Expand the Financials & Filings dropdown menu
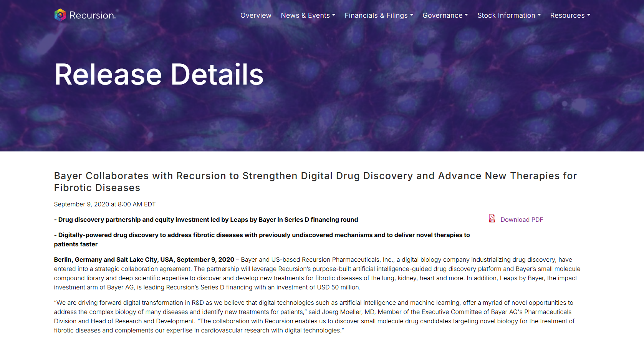This screenshot has width=644, height=339. [x=379, y=15]
